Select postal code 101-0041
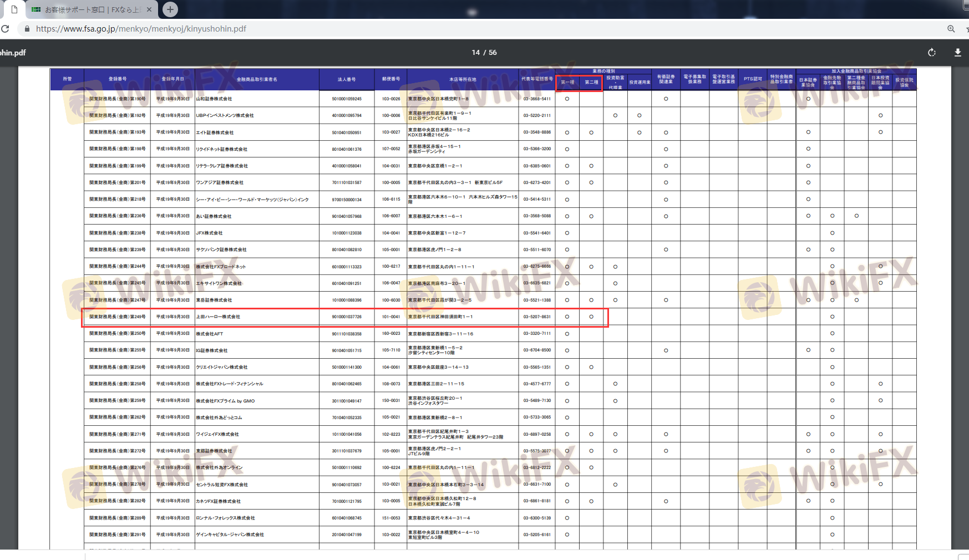Viewport: 969px width, 560px height. point(391,317)
